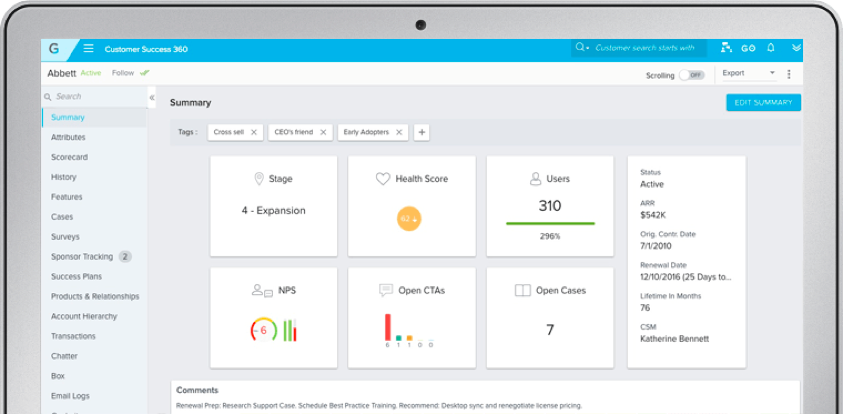Click the orange 62 health score badge

(409, 219)
